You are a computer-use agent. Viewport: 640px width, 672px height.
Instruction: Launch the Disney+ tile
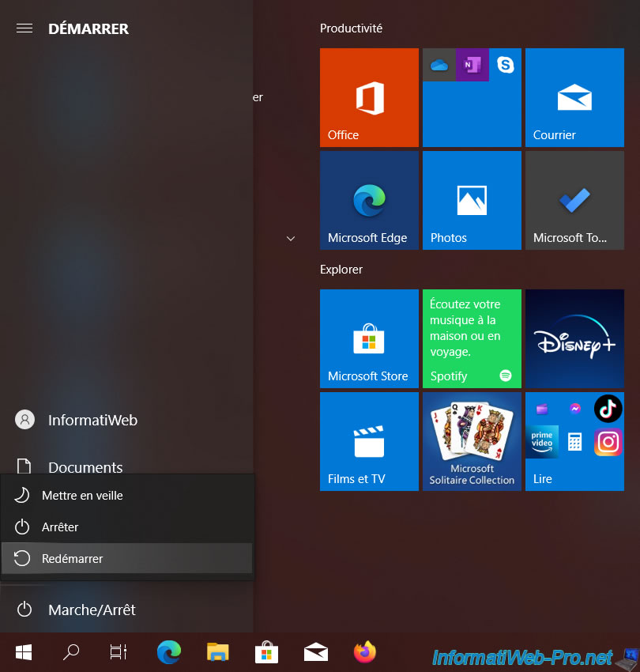tap(574, 338)
